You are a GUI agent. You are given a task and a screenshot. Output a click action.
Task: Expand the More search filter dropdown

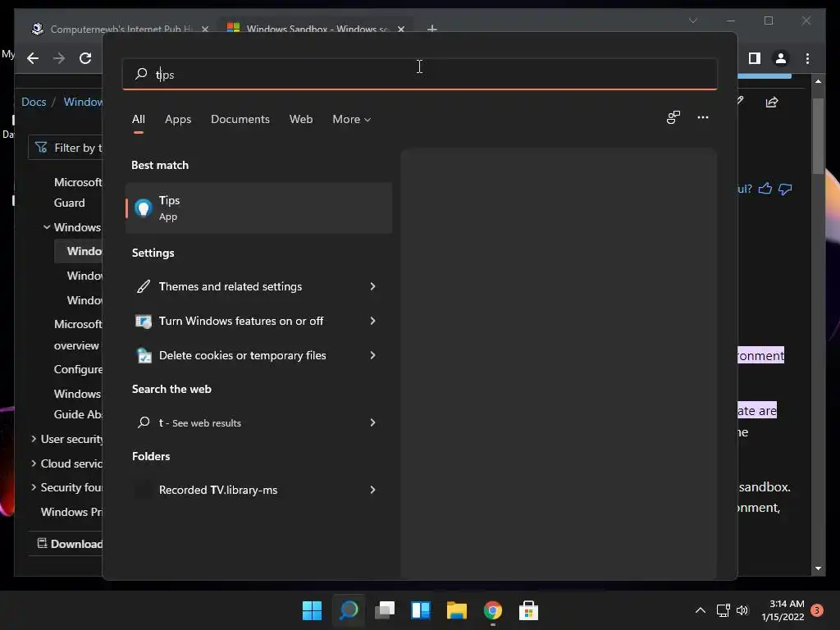tap(351, 120)
